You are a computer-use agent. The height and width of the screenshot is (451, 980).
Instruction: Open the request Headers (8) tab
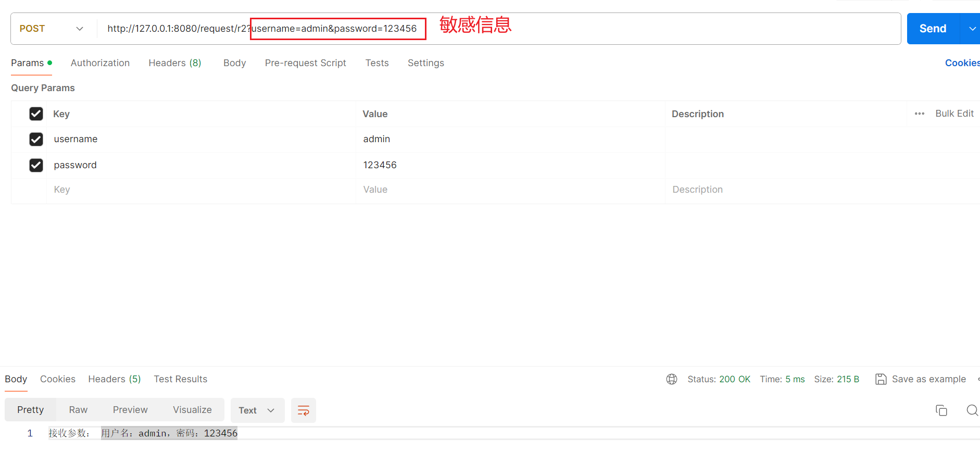(x=174, y=63)
